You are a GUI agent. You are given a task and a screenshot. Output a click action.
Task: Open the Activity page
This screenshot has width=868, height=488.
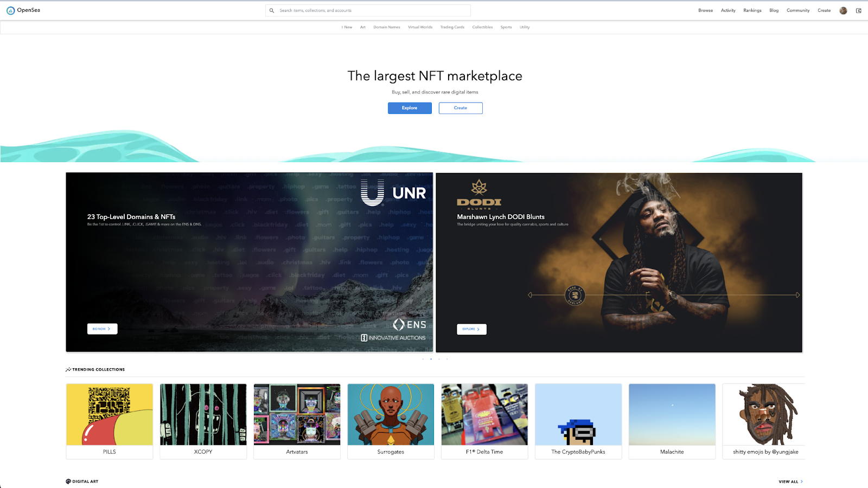[x=728, y=10]
